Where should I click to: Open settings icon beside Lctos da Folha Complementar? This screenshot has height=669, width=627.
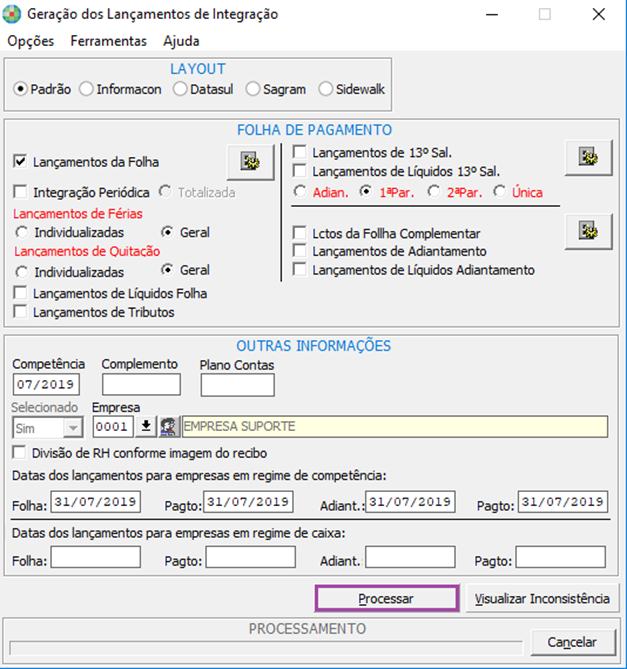pyautogui.click(x=589, y=231)
